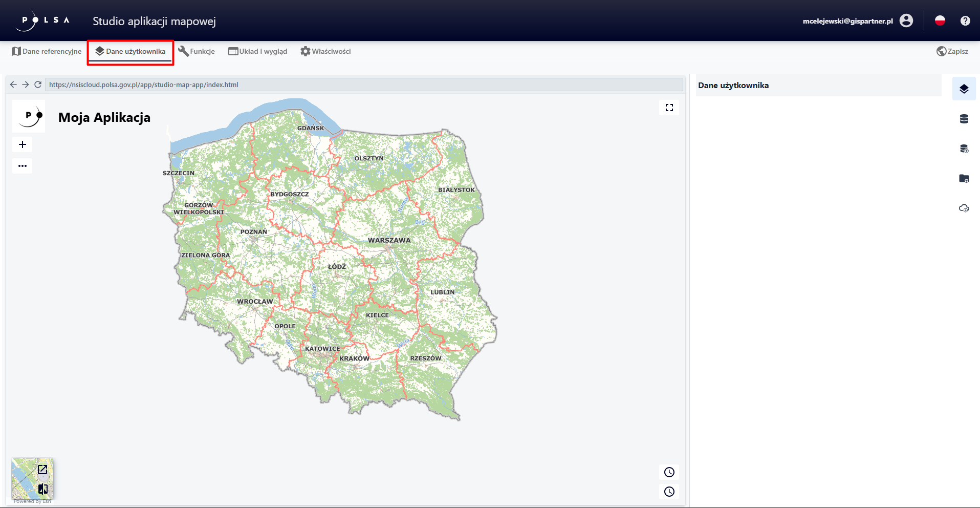Screen dimensions: 980x508
Task: Click the layers icon in right sidebar
Action: coord(964,89)
